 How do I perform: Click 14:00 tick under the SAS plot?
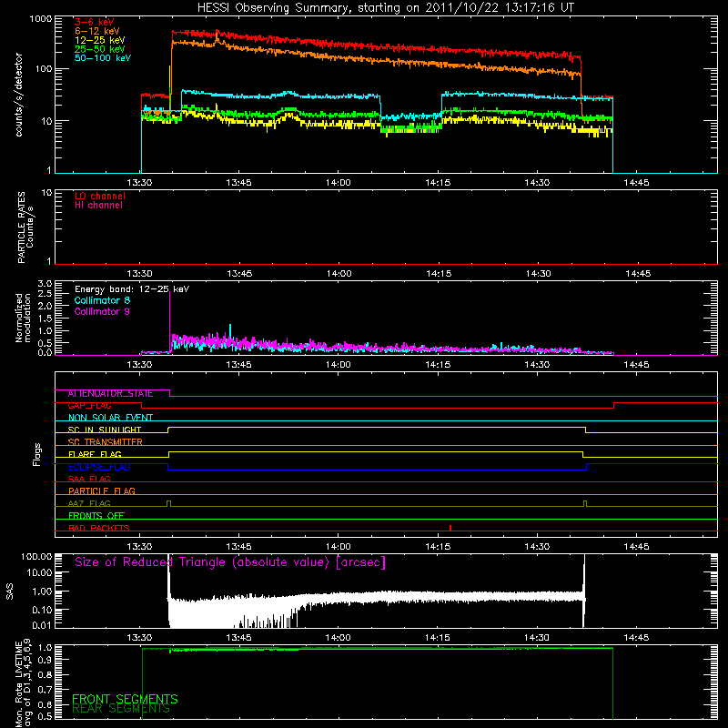[x=338, y=638]
